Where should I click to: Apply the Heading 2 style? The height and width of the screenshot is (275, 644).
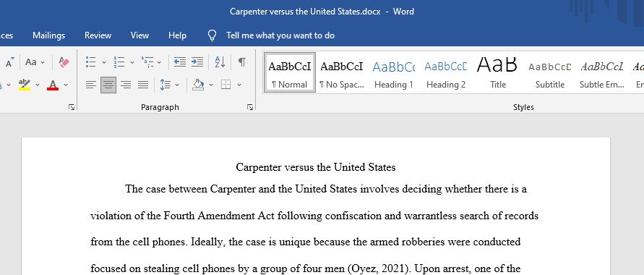coord(446,72)
